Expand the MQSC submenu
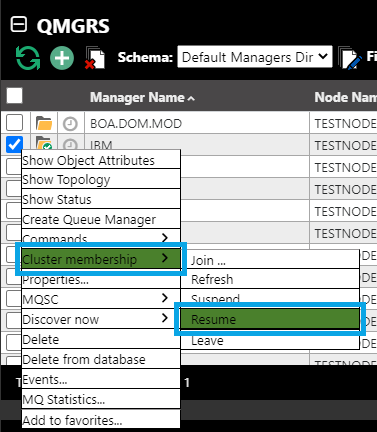This screenshot has height=432, width=377. (x=101, y=299)
